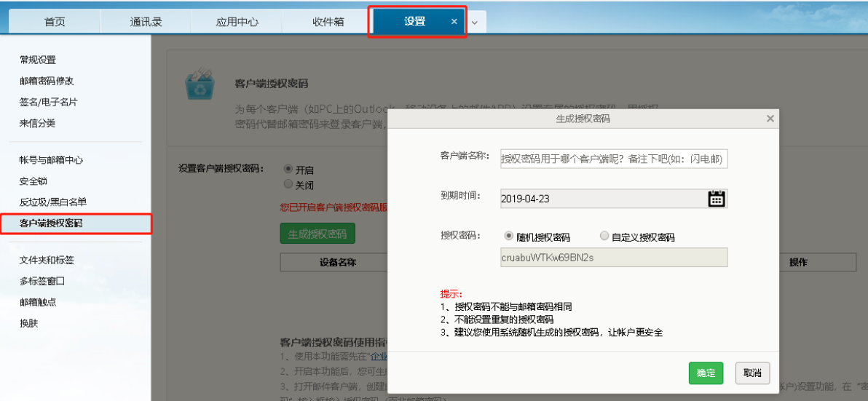Open the 通讯录 tab
Viewport: 868px width, 401px height.
tap(146, 22)
